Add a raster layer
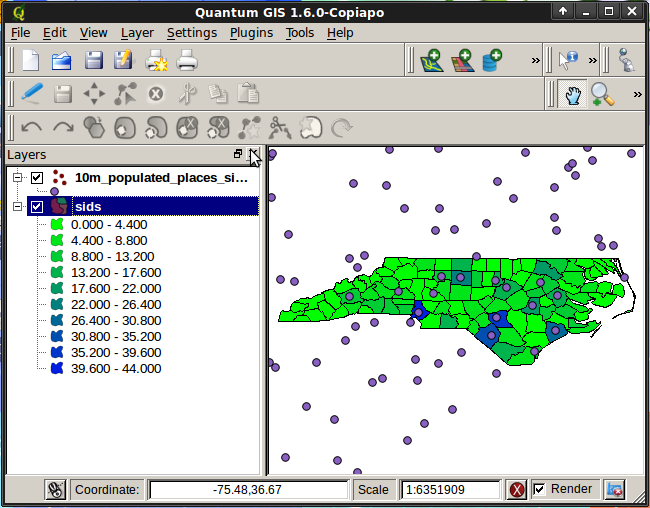The image size is (650, 508). (x=462, y=61)
